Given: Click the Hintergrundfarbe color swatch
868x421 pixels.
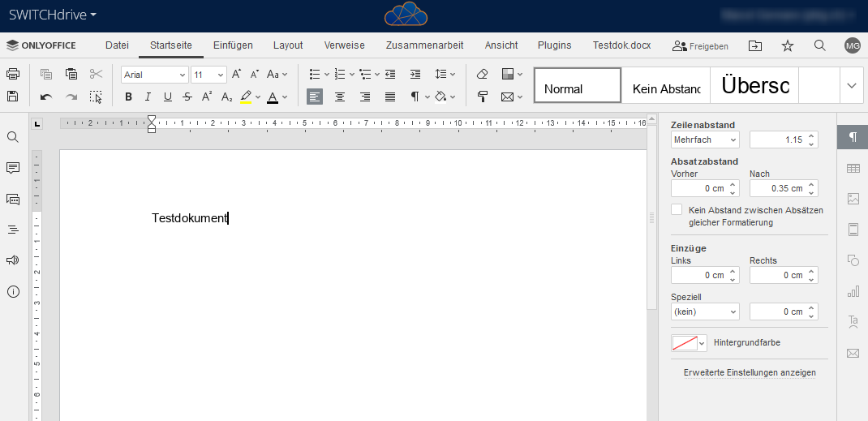Looking at the screenshot, I should [x=684, y=343].
